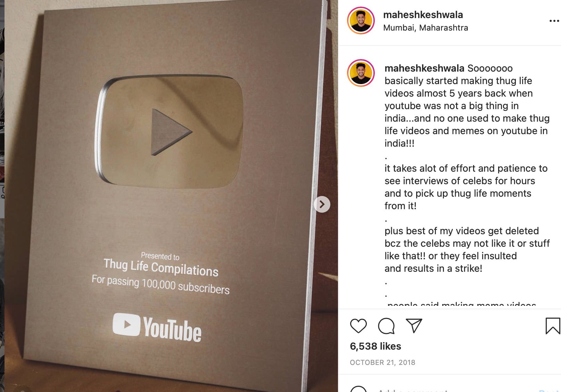Viewport: 561px width, 392px height.
Task: Open comments via the speech bubble icon
Action: click(386, 326)
